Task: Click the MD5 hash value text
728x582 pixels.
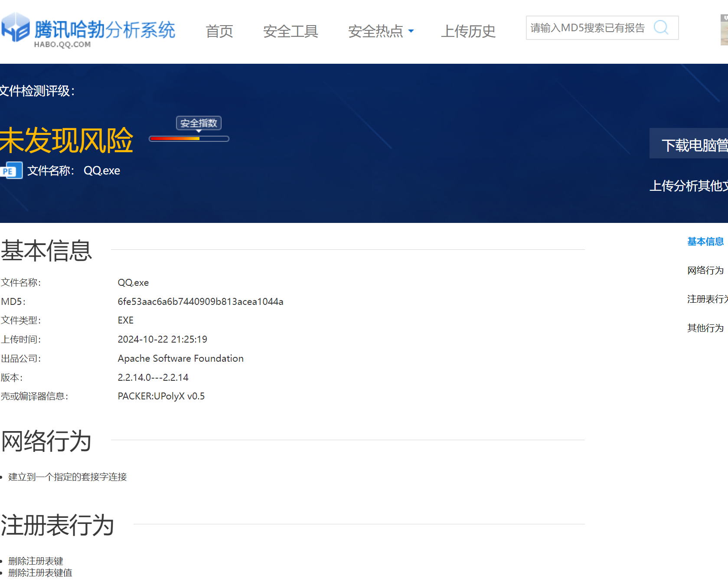Action: [x=200, y=301]
